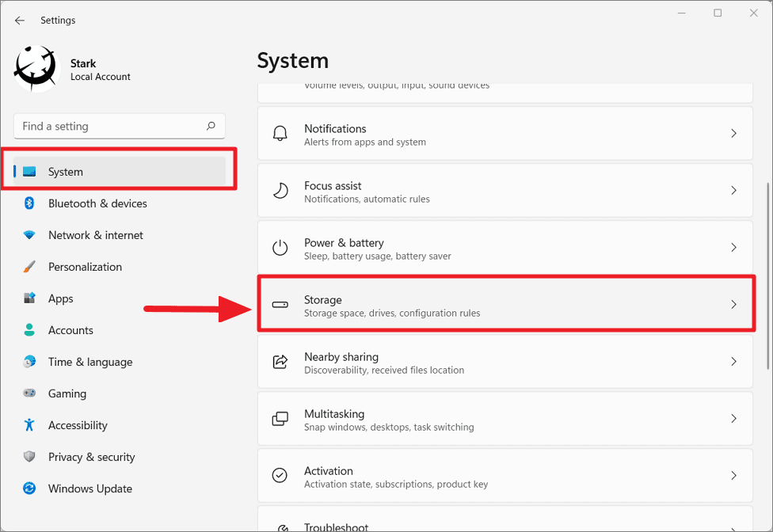Open Personalization settings

[85, 267]
